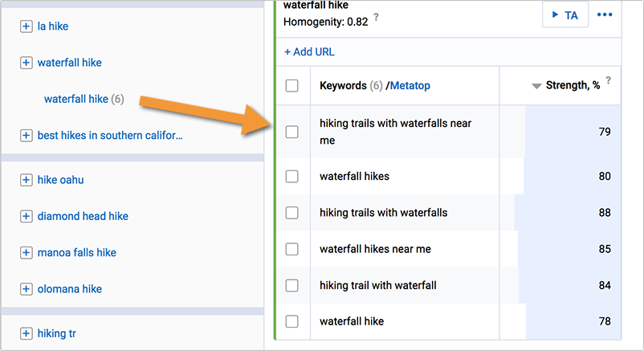Expand the 'olomana hike' group
The image size is (644, 351).
26,289
